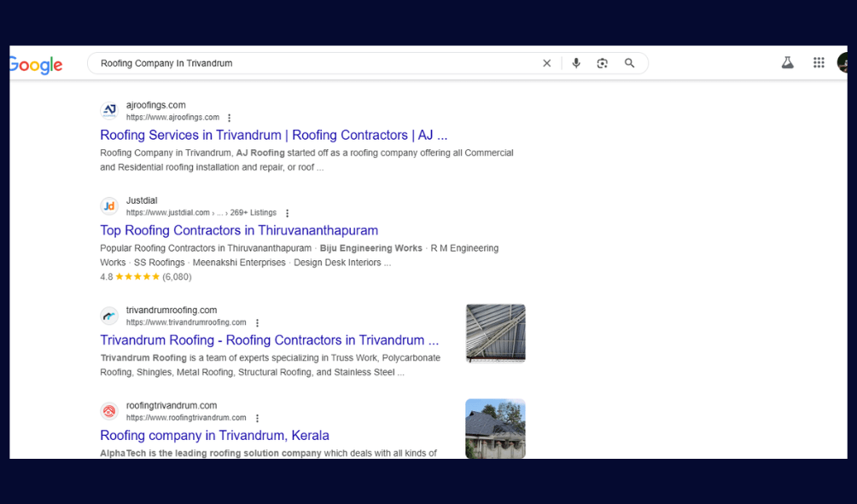857x504 pixels.
Task: Open Trivandrum Roofing - Roofing Contractors link
Action: coord(270,340)
